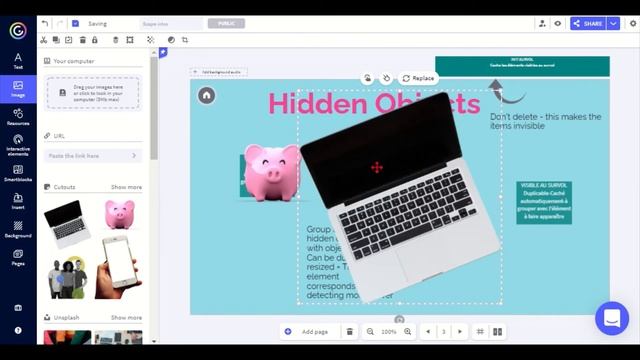This screenshot has height=360, width=640.
Task: Expand the SHARE dropdown arrow
Action: [x=613, y=24]
